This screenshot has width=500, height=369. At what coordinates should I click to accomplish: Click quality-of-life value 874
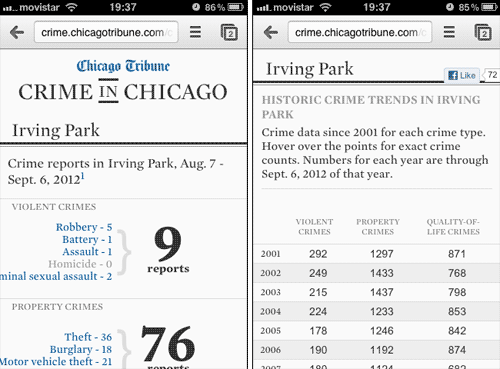(x=457, y=350)
